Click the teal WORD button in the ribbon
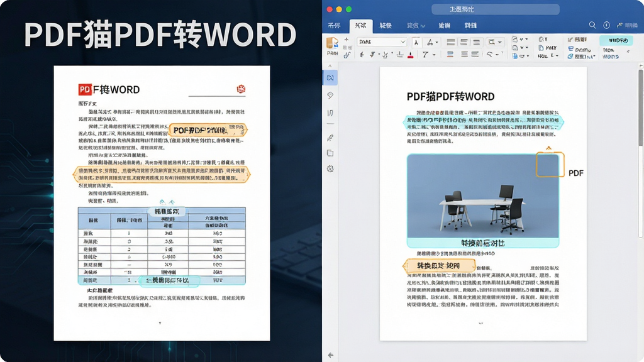Screen dimensions: 644x362 pos(616,40)
